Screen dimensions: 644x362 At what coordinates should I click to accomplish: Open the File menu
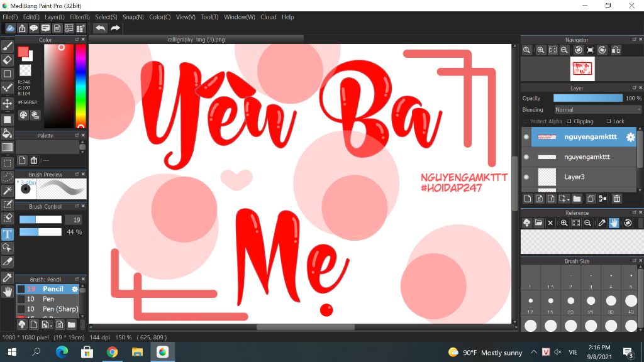click(10, 17)
